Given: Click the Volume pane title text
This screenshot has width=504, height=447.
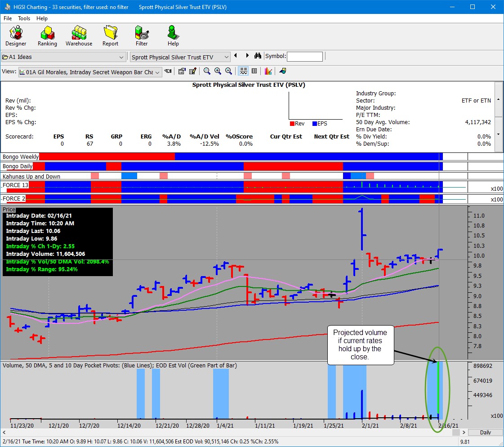Looking at the screenshot, I should (120, 365).
